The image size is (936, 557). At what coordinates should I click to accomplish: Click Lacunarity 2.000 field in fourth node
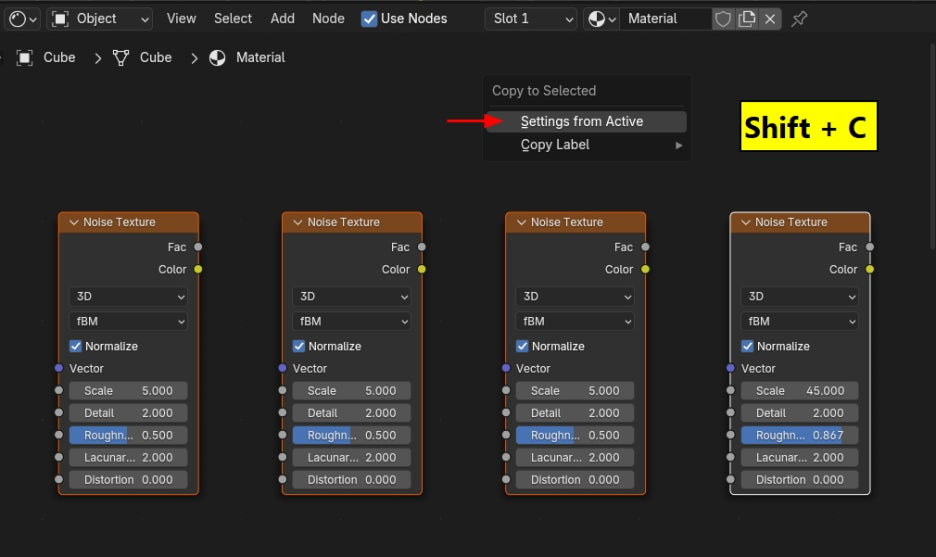point(800,458)
